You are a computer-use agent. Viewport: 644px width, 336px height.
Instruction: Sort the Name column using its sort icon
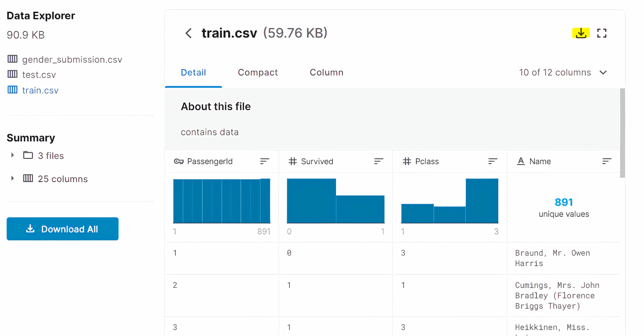(x=607, y=161)
